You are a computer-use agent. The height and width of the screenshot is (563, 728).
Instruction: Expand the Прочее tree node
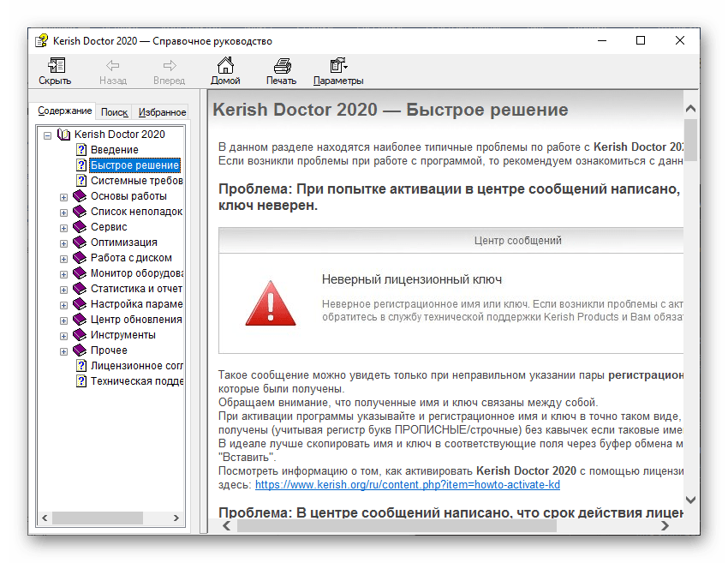pyautogui.click(x=63, y=351)
